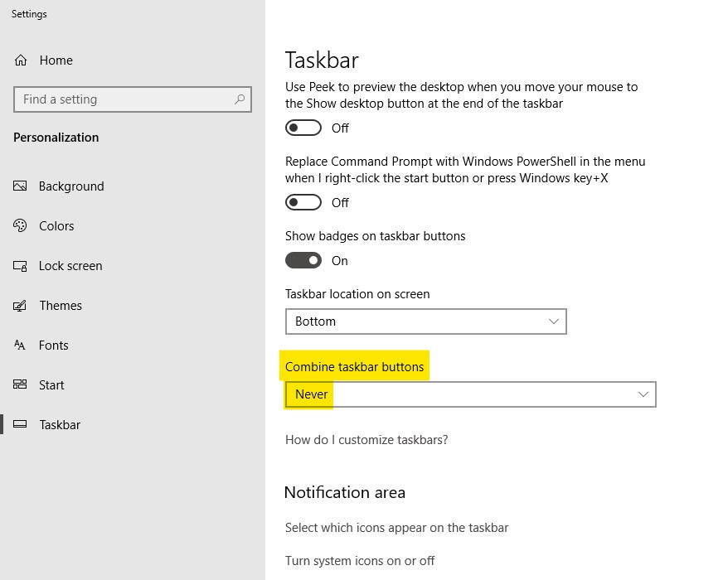Expand the Bottom location combo box chevron

coord(554,321)
